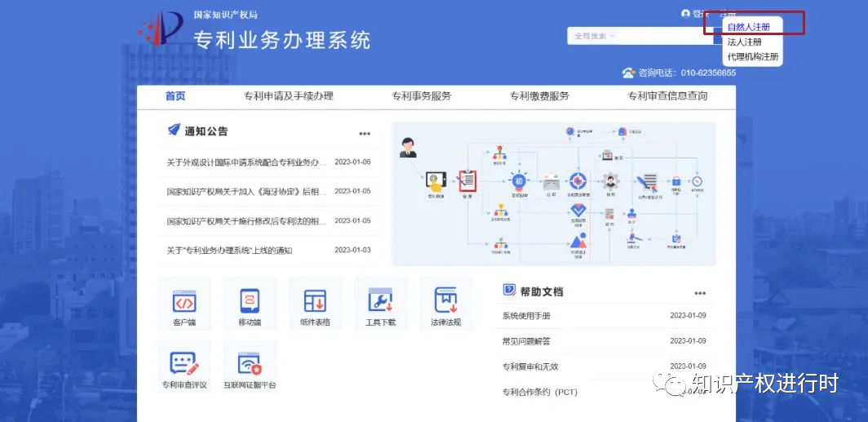Go to the 专利缴费服务 tab
The image size is (868, 422).
tap(540, 96)
